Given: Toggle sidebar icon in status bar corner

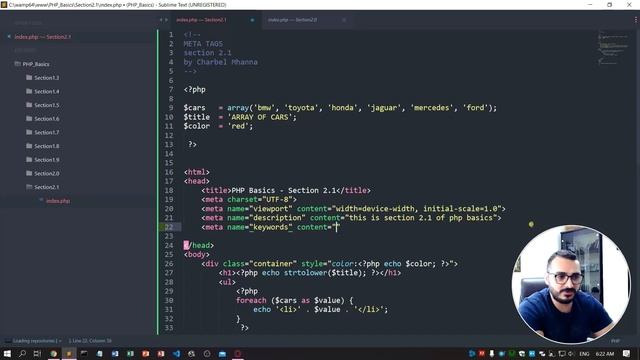Looking at the screenshot, I should click(x=7, y=341).
